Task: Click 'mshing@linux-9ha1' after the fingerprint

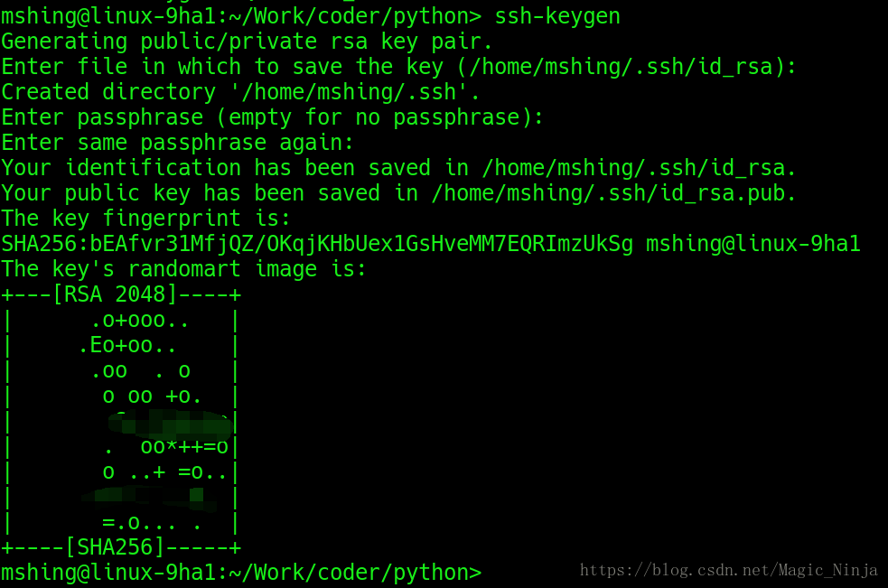Action: 753,244
